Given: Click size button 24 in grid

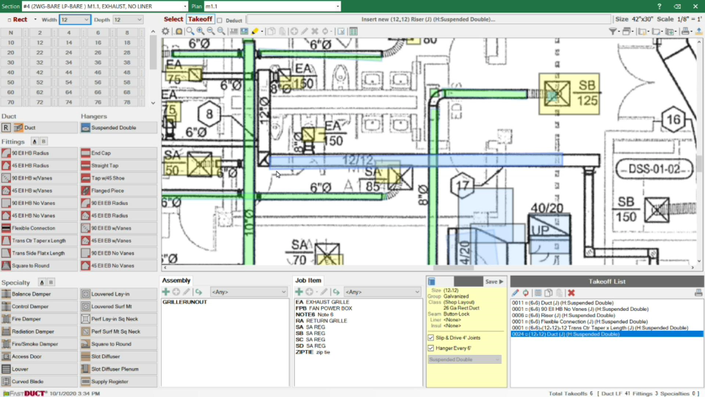Looking at the screenshot, I should point(69,53).
